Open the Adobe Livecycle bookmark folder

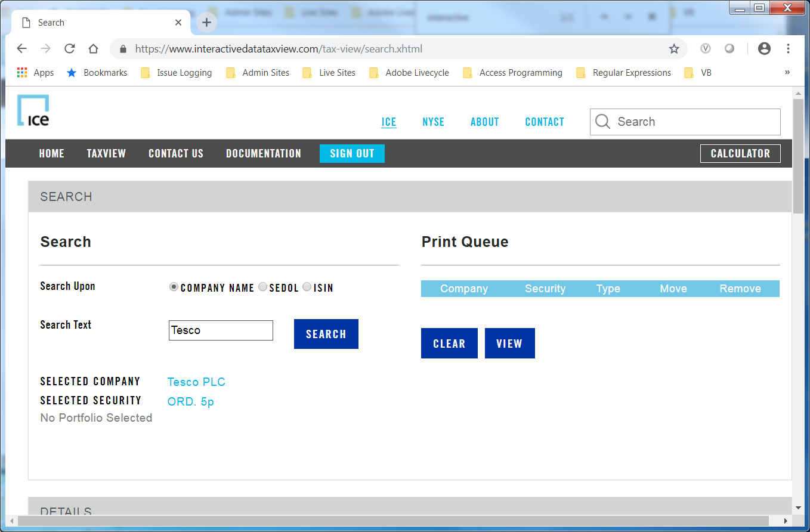(409, 73)
